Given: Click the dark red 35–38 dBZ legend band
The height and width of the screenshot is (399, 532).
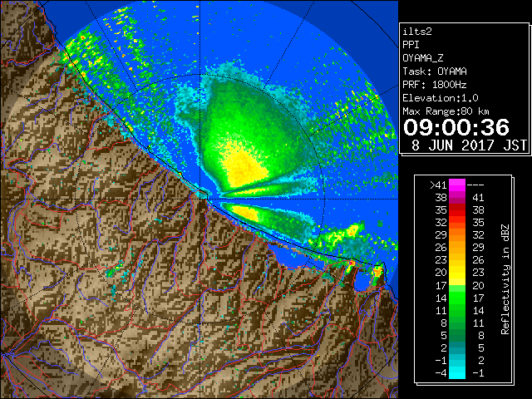Looking at the screenshot, I should 457,210.
